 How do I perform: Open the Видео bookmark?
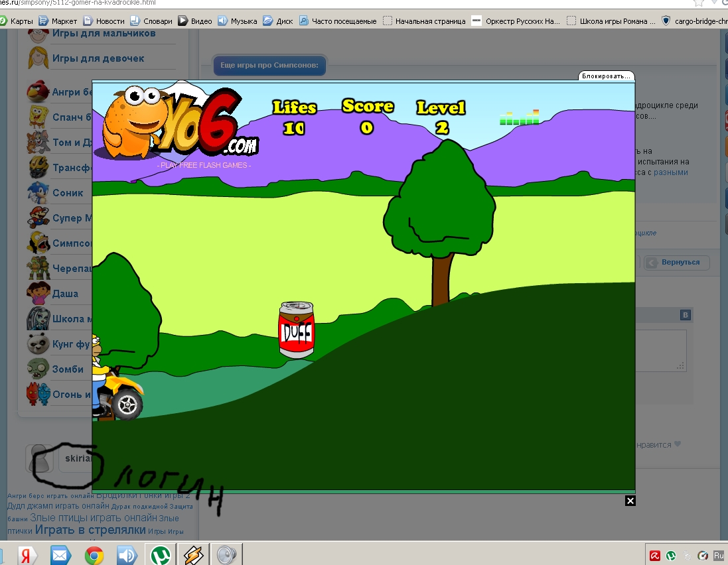point(196,21)
